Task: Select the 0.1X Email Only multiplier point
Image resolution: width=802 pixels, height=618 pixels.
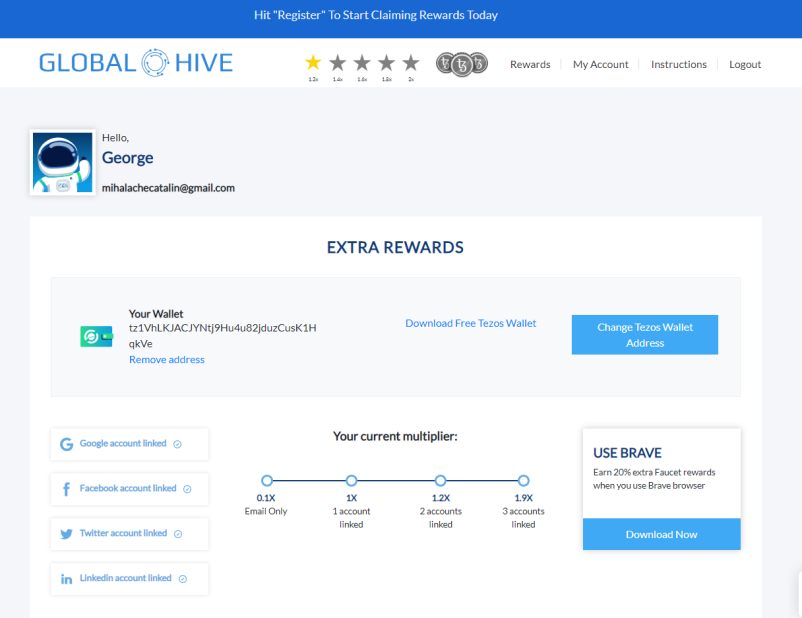Action: (x=267, y=480)
